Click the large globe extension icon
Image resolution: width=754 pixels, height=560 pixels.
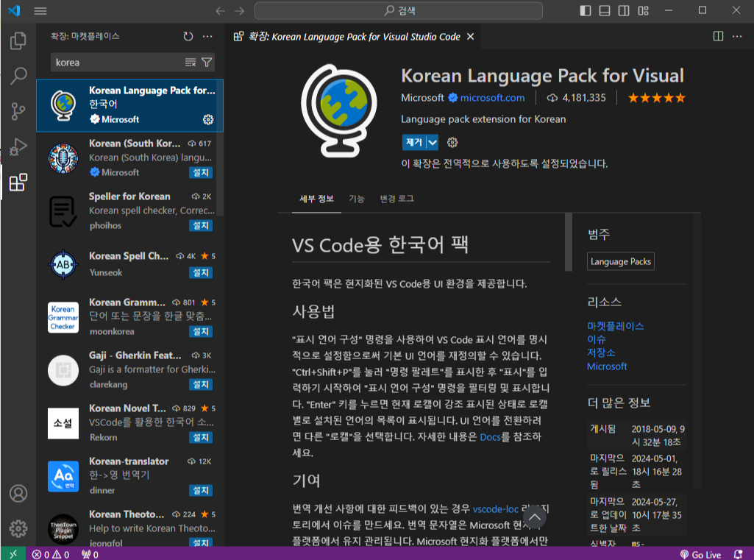coord(340,110)
